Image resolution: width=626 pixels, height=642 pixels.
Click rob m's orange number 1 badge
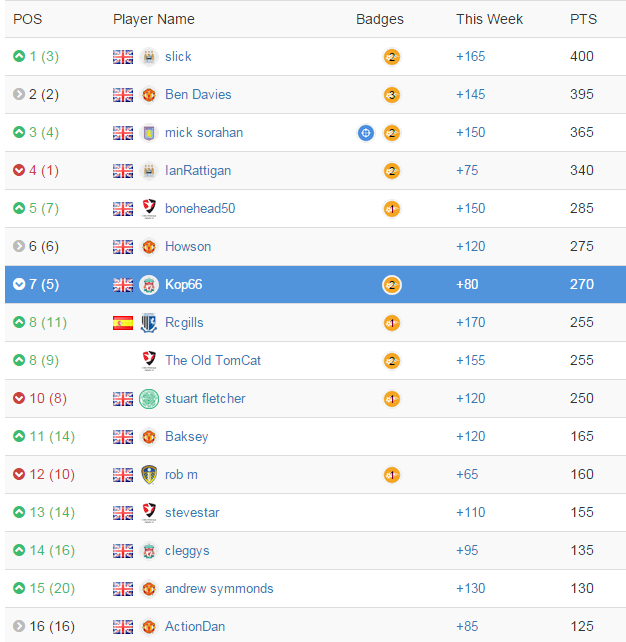(x=392, y=475)
